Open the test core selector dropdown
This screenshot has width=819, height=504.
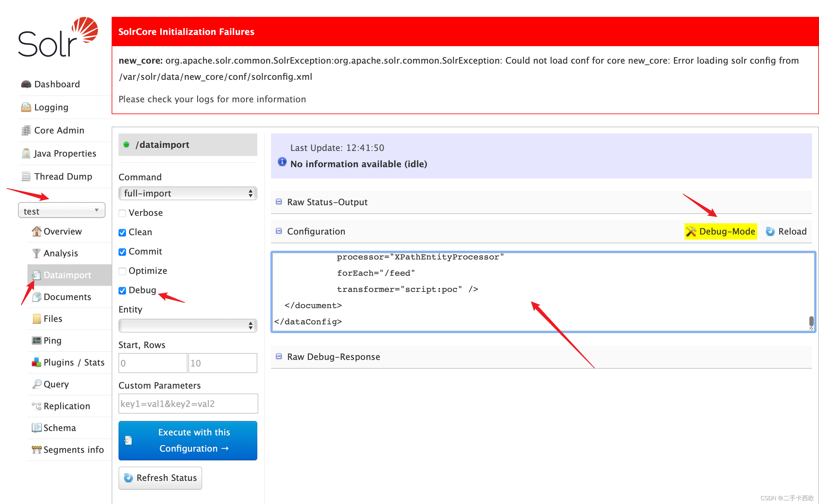click(62, 210)
